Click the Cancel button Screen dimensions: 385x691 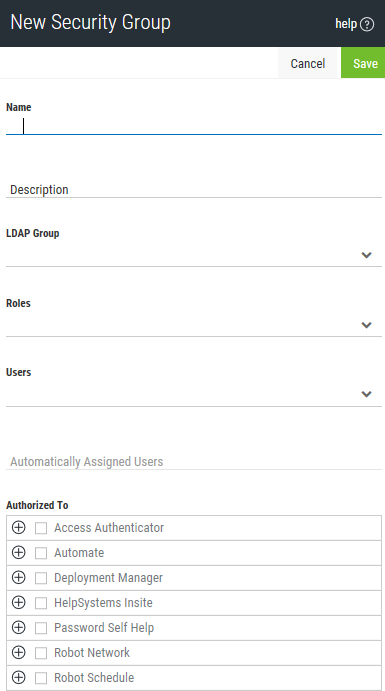coord(307,63)
